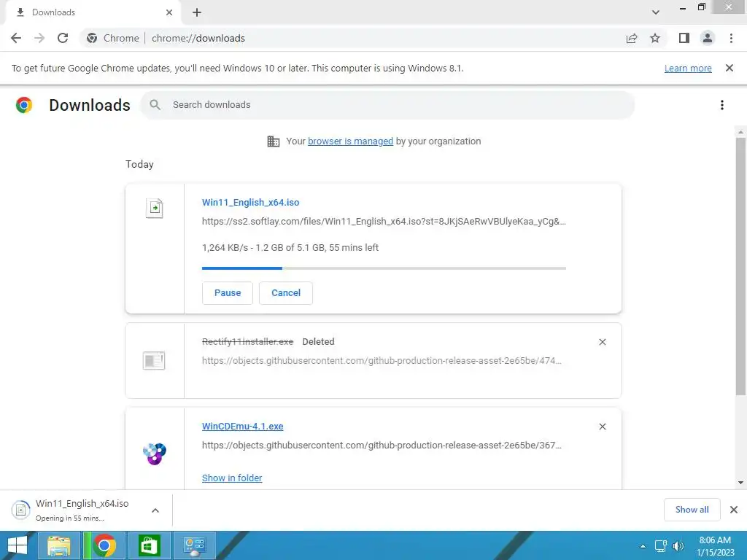The height and width of the screenshot is (560, 747).
Task: Click the Today date heading
Action: tap(139, 164)
